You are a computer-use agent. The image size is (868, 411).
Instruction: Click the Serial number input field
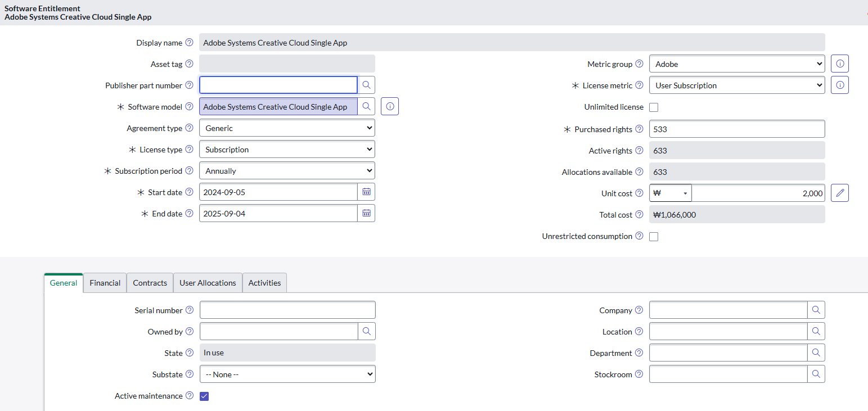pos(287,310)
